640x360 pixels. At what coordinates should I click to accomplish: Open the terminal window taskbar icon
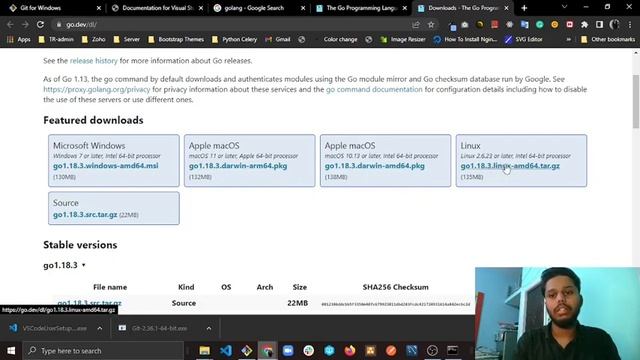tap(453, 351)
